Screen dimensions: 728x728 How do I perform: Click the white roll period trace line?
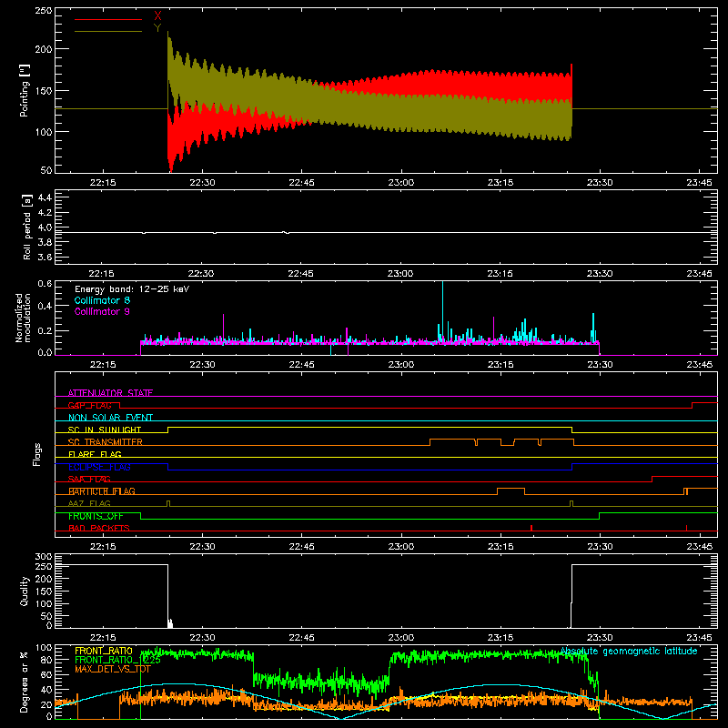pos(386,233)
